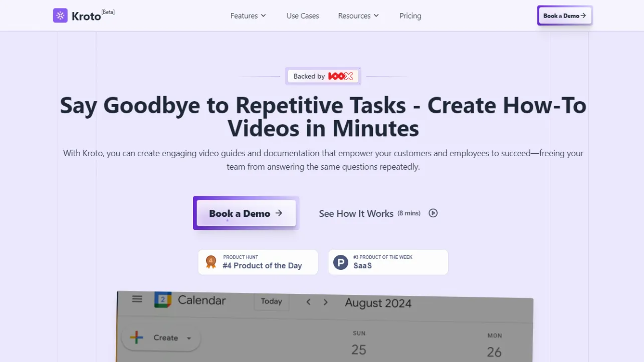Go to next week arrow in calendar

point(326,302)
